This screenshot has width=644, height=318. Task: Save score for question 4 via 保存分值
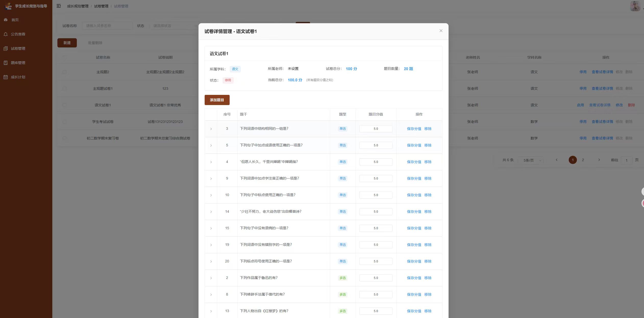tap(414, 162)
